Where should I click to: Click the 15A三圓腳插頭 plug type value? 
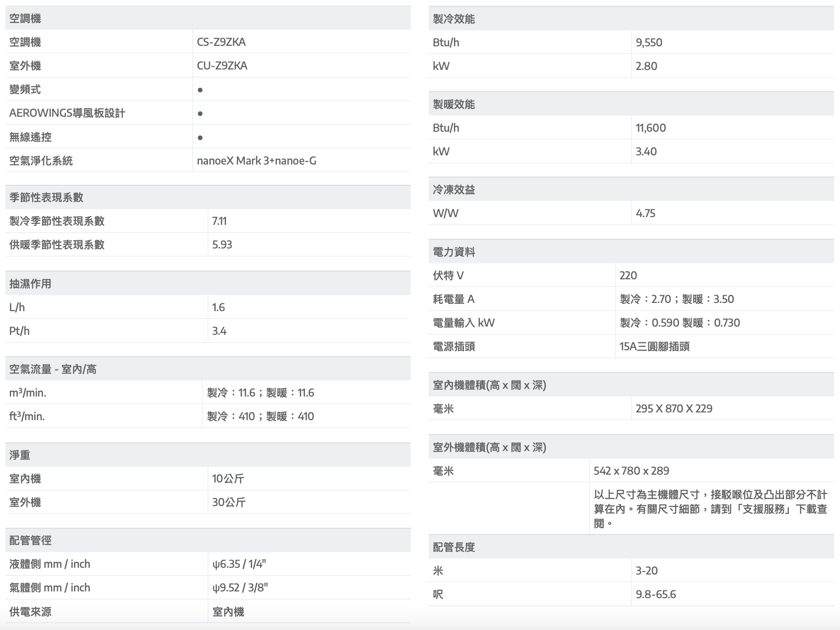click(x=654, y=346)
